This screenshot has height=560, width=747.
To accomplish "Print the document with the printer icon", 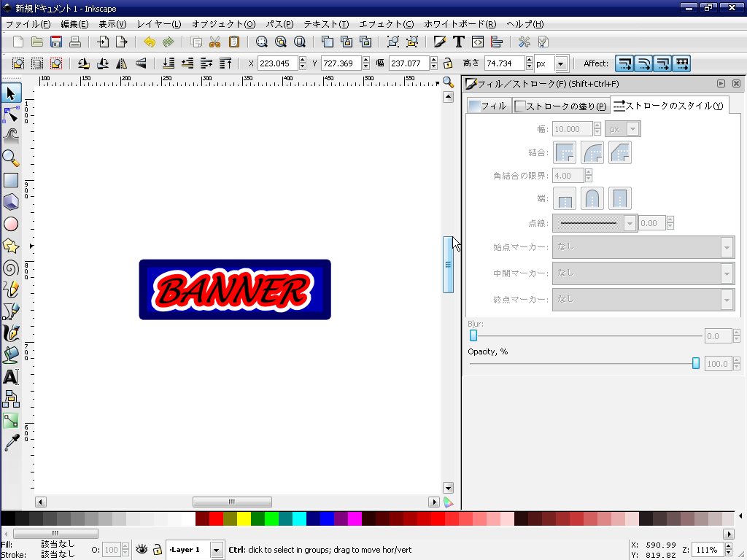I will 75,42.
